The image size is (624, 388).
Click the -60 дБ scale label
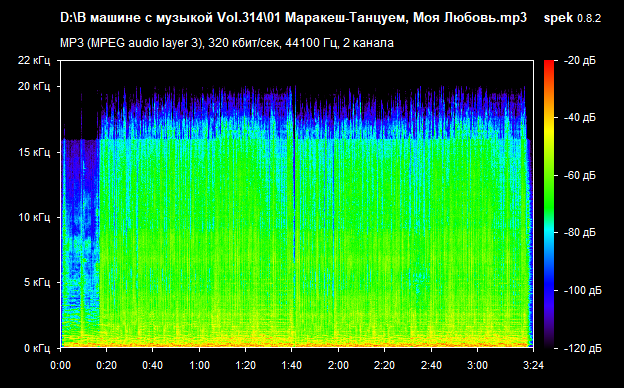(x=580, y=175)
